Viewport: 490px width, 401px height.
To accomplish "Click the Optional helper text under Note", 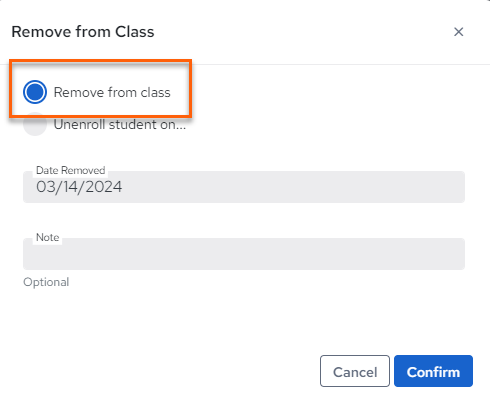I will [x=46, y=282].
